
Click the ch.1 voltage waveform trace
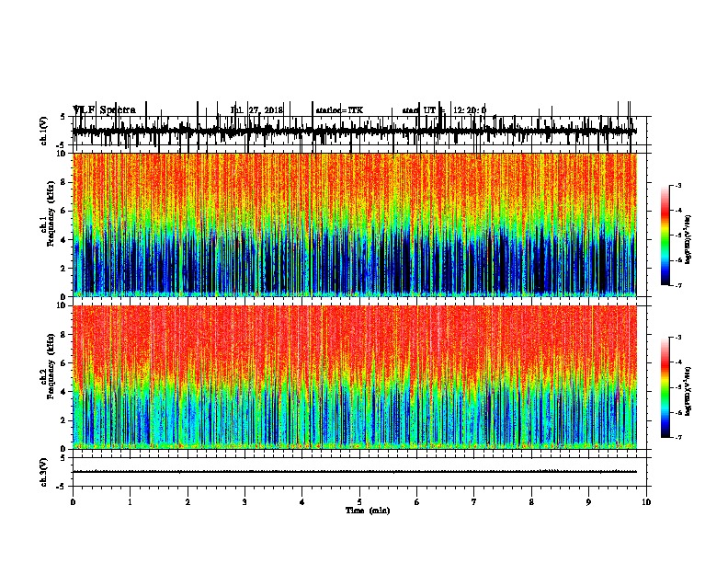355,131
